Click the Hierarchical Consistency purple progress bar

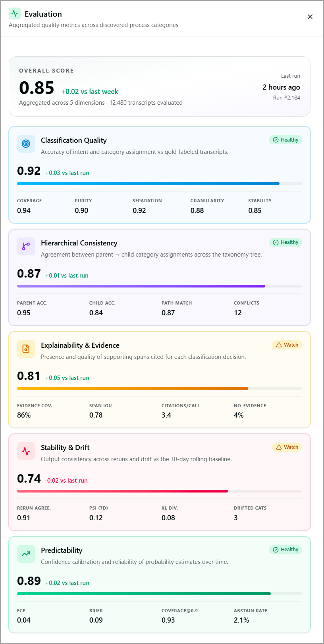pyautogui.click(x=160, y=286)
